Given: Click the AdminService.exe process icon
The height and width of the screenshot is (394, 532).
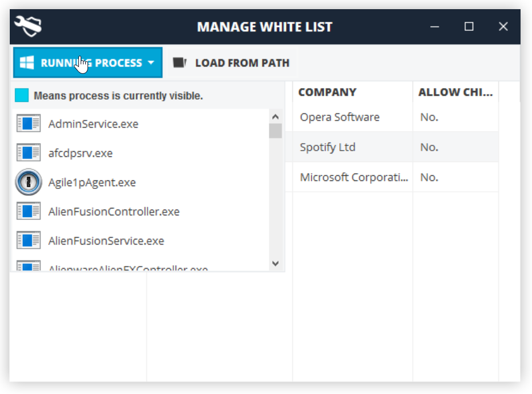Looking at the screenshot, I should coord(29,124).
